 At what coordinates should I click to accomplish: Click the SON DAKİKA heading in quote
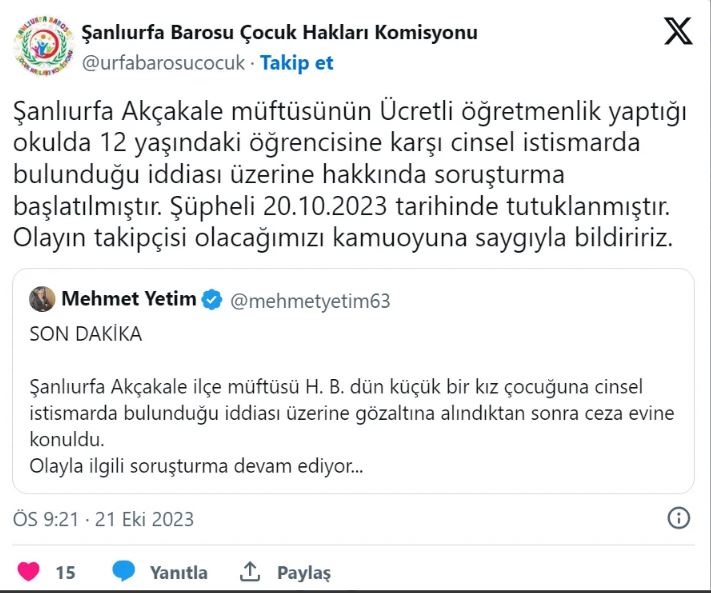pos(86,335)
